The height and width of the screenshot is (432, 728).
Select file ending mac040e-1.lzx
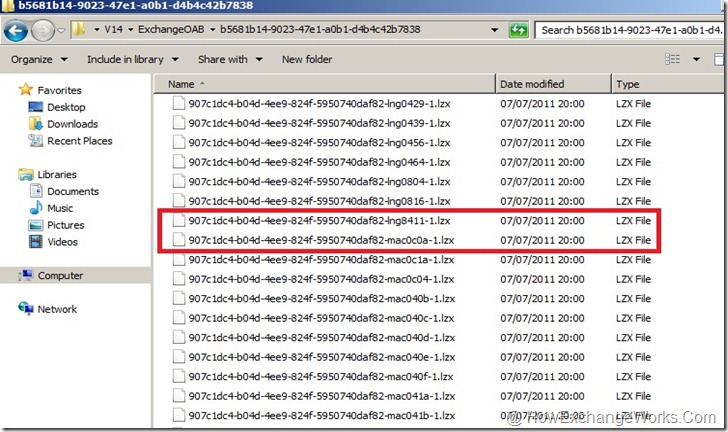click(x=322, y=357)
